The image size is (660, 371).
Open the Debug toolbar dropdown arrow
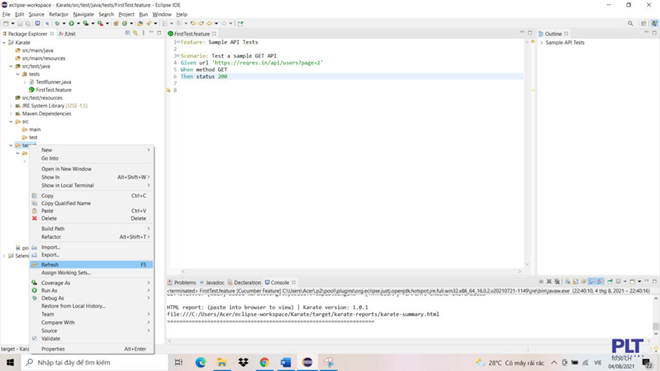click(x=64, y=24)
